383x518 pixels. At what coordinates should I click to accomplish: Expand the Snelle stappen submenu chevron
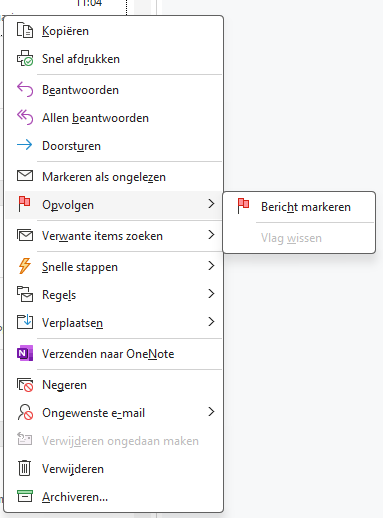click(x=211, y=266)
